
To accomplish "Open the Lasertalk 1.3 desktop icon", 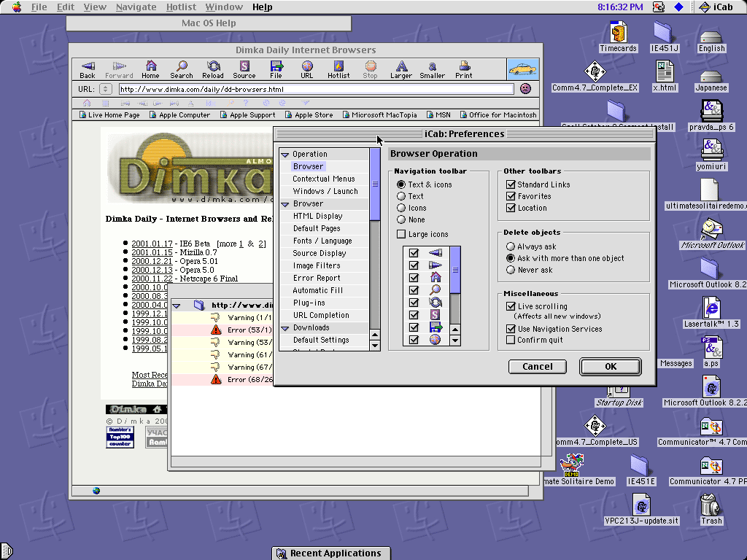I will (x=711, y=312).
